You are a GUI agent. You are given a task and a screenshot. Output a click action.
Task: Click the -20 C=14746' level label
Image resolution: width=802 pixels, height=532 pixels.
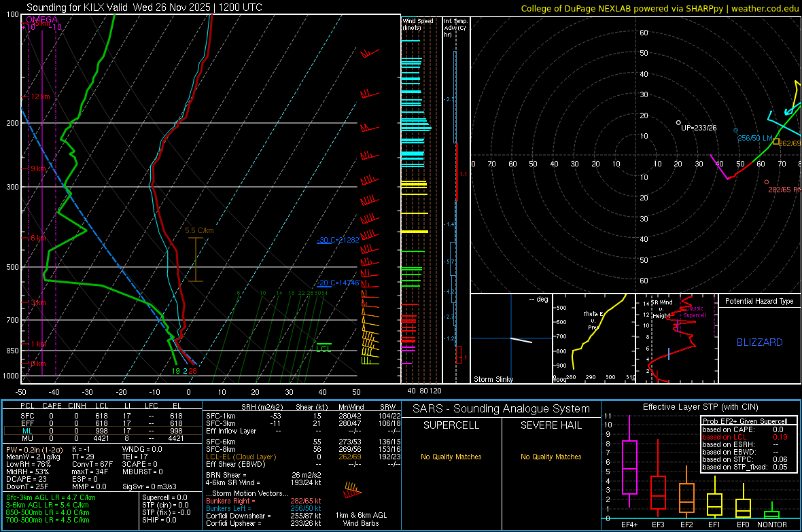(x=338, y=283)
